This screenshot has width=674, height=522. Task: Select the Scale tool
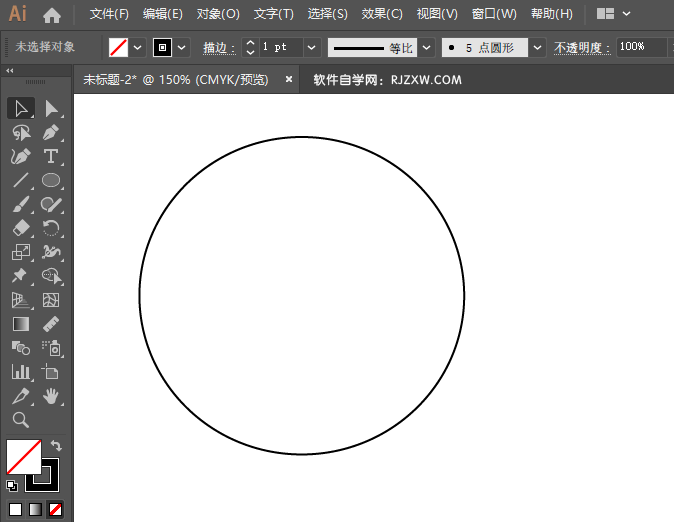pos(21,252)
